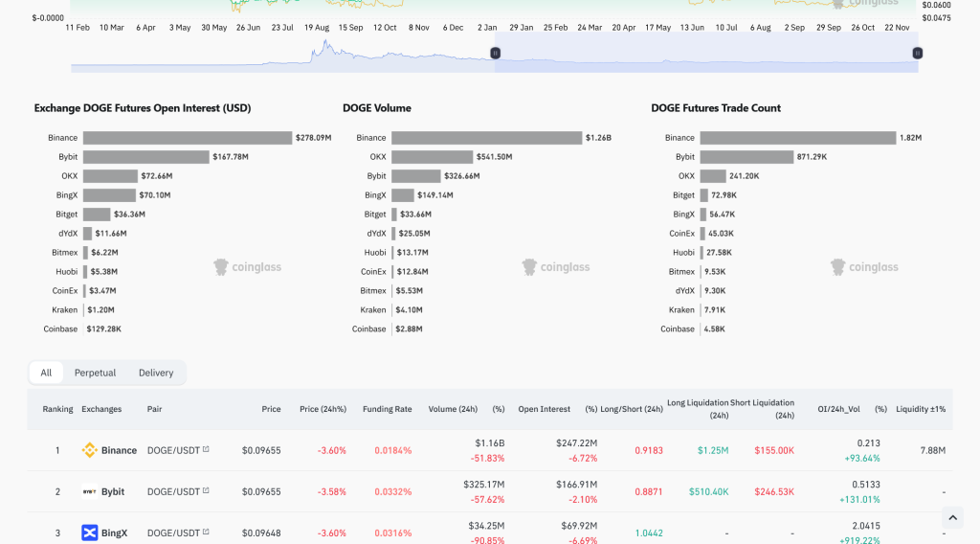Sort by Price (24h%) column header
The width and height of the screenshot is (980, 544).
coord(323,409)
